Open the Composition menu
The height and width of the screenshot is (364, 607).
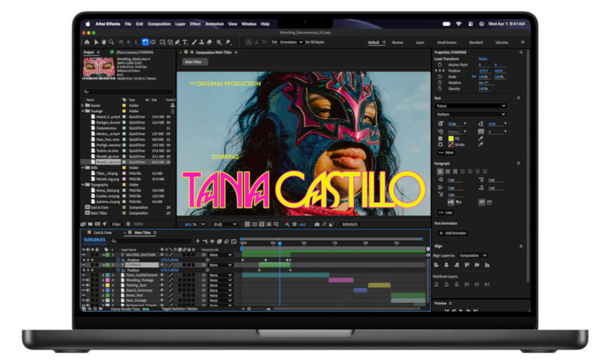click(159, 24)
